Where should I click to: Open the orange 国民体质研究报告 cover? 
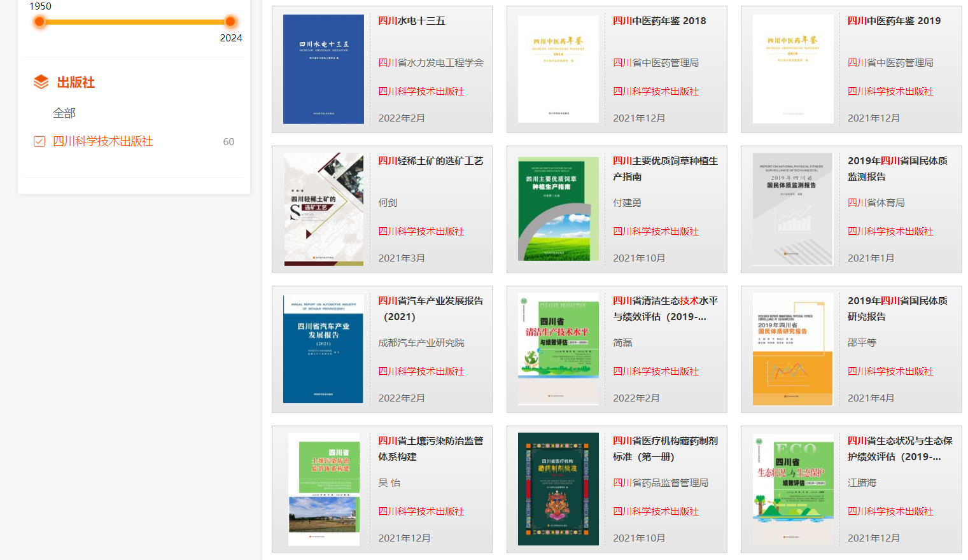[x=792, y=349]
